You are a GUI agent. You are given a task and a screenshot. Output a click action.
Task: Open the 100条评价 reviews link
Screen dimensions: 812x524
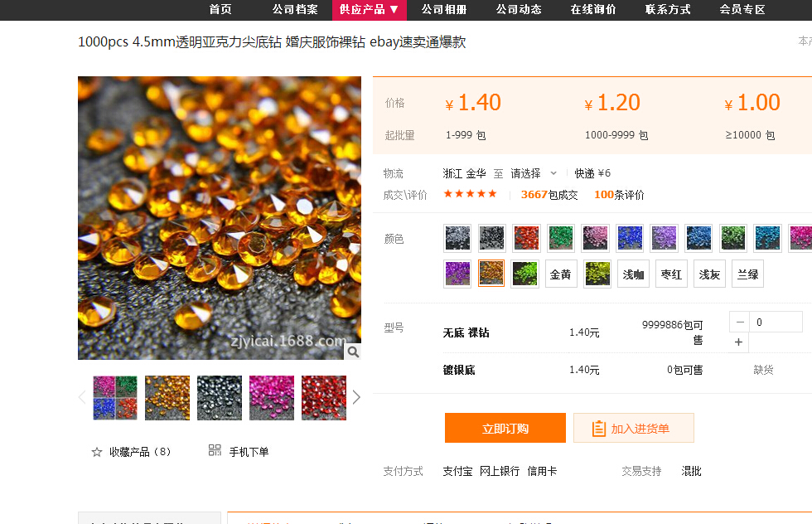tap(619, 195)
